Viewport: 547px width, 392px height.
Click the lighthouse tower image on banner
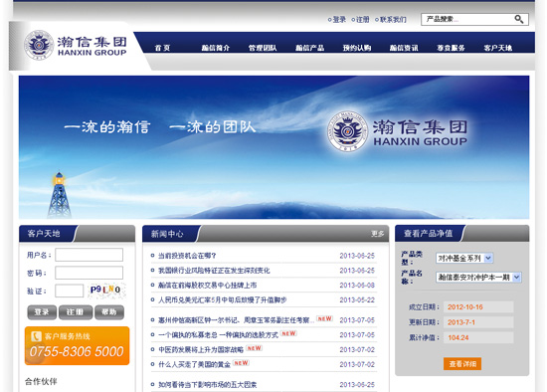coord(59,194)
